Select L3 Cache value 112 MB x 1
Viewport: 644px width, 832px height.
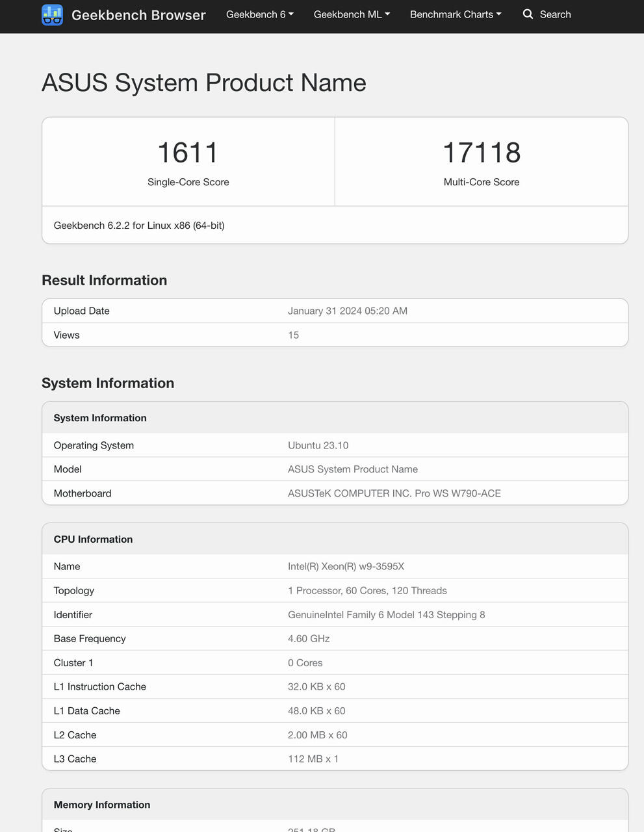313,759
